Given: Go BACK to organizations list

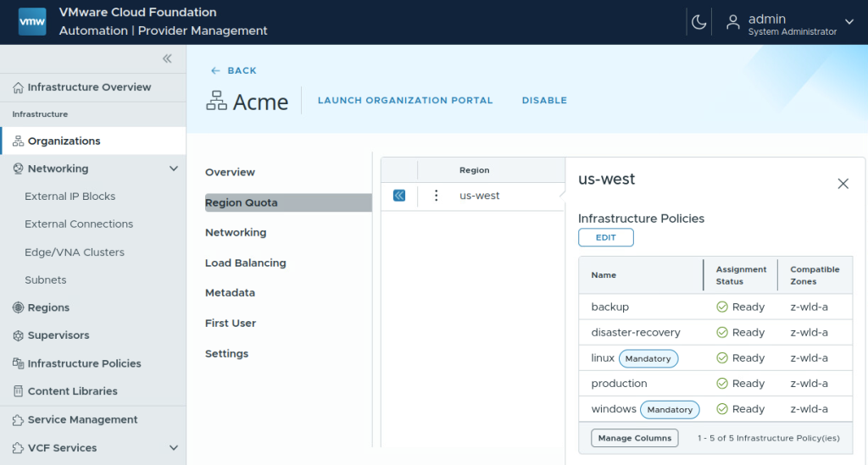Looking at the screenshot, I should [x=242, y=71].
